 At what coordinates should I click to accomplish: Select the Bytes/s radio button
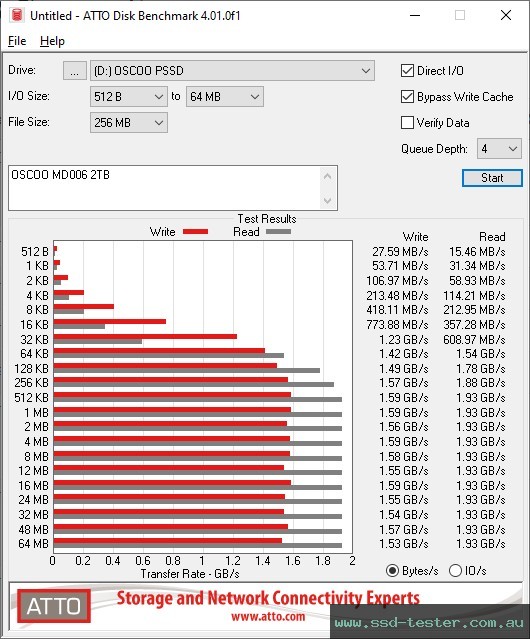tap(392, 571)
